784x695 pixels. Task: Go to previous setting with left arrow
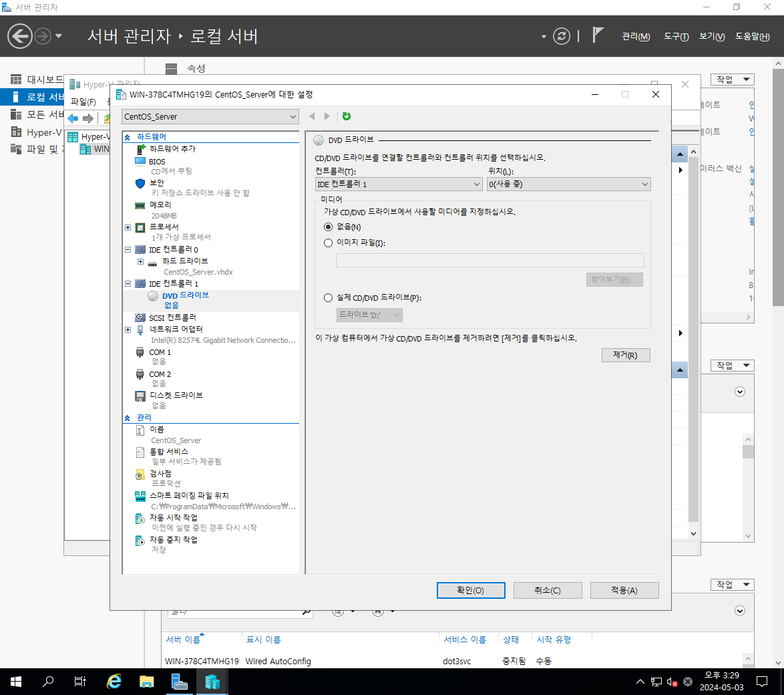[x=312, y=116]
